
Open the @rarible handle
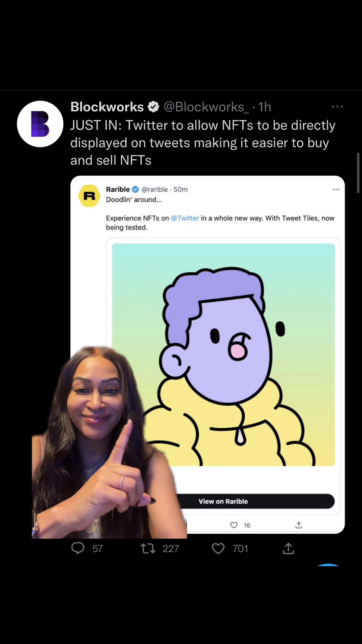155,190
